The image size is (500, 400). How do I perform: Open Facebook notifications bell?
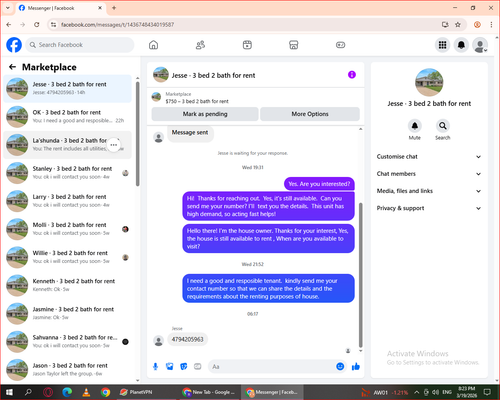[461, 45]
